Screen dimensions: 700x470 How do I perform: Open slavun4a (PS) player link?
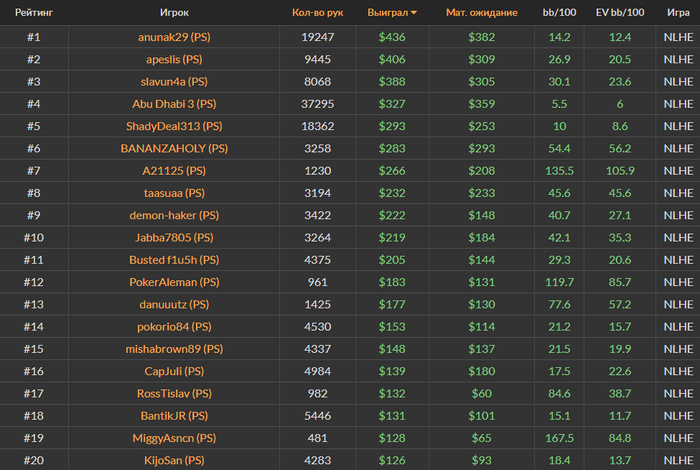pyautogui.click(x=174, y=81)
